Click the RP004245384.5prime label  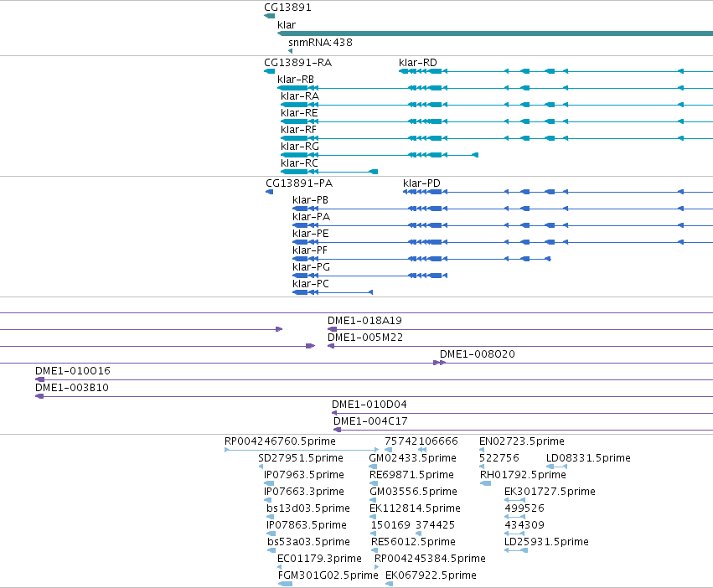point(430,559)
